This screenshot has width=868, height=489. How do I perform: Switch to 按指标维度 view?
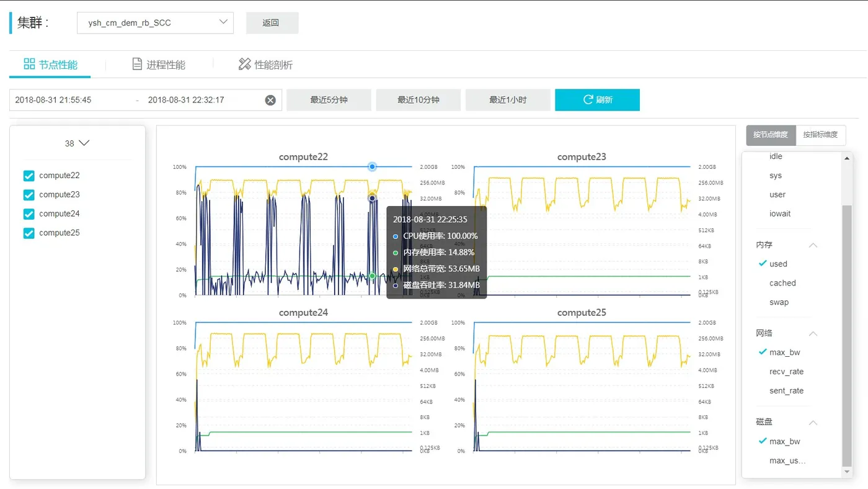[x=820, y=135]
